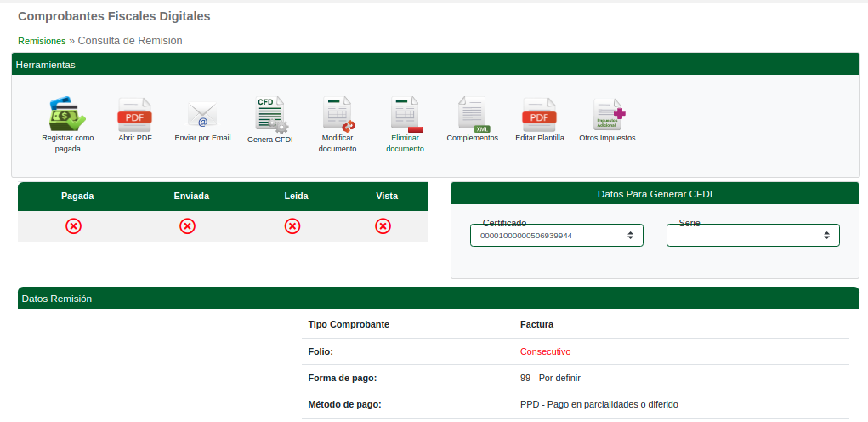Click the red Consecutivo folio value
Screen dimensions: 868x422
coord(545,351)
